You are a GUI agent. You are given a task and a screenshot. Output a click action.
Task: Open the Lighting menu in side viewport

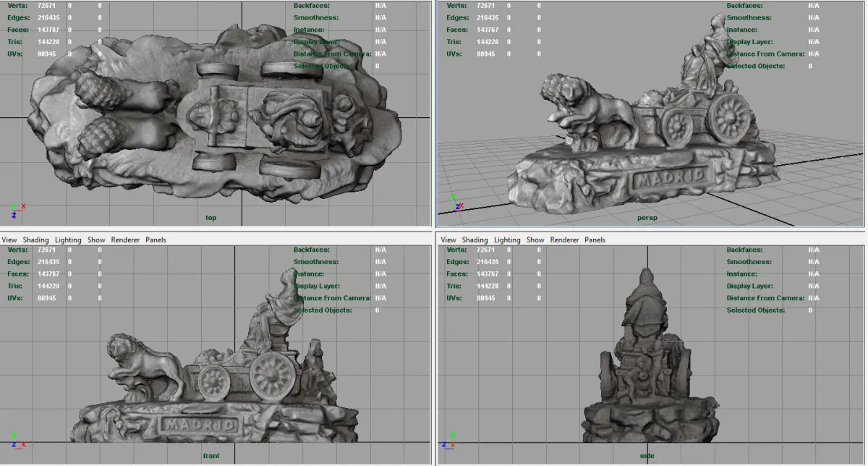click(507, 240)
